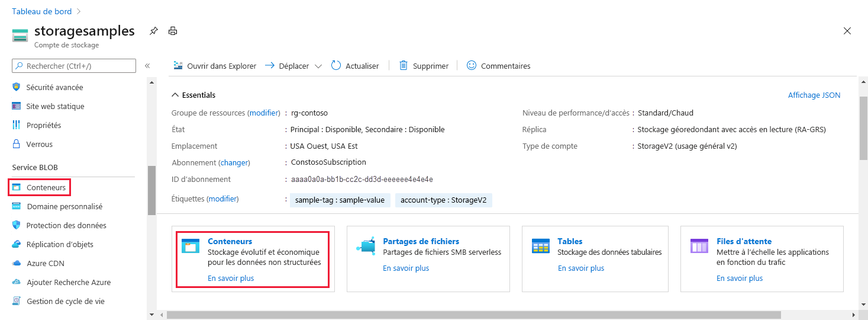
Task: Click the Déplacer arrow button
Action: 286,66
